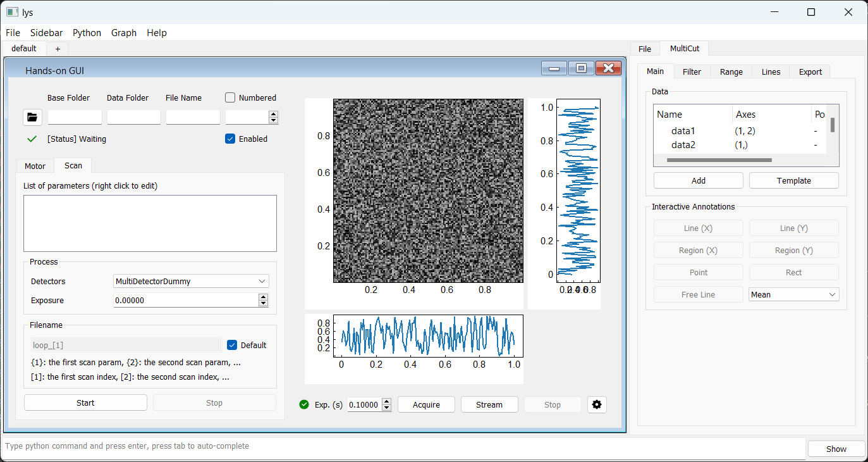Expand the Mean dropdown in annotations

[793, 294]
